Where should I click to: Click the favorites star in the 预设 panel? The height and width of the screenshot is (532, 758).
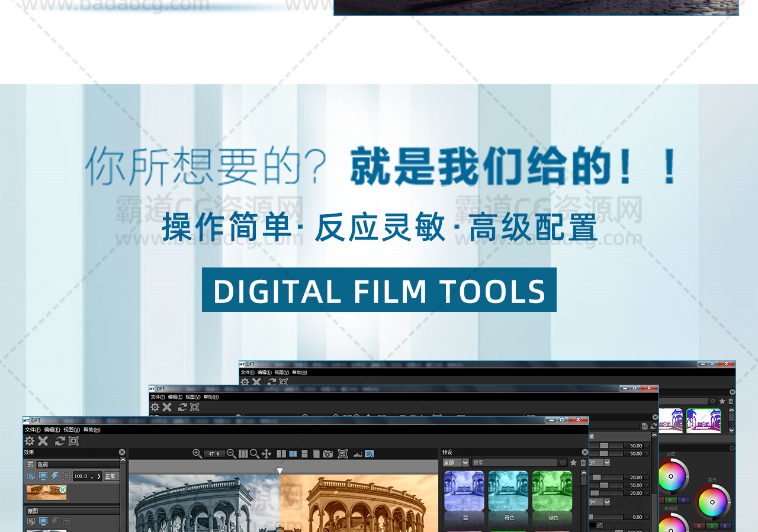point(573,463)
